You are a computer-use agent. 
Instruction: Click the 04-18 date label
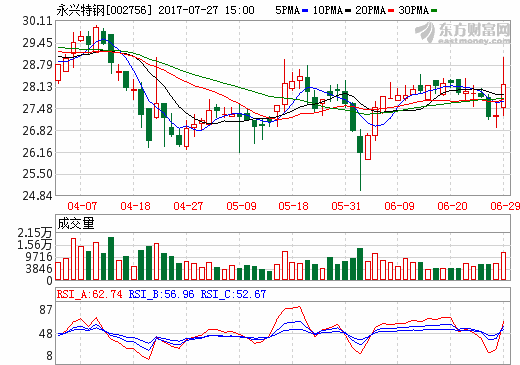coord(135,206)
